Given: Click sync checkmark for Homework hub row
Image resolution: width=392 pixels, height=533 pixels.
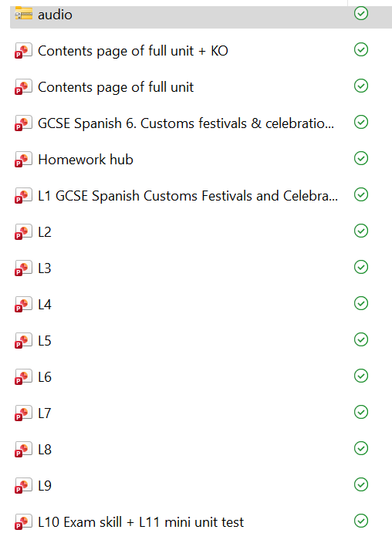Looking at the screenshot, I should coord(361,158).
